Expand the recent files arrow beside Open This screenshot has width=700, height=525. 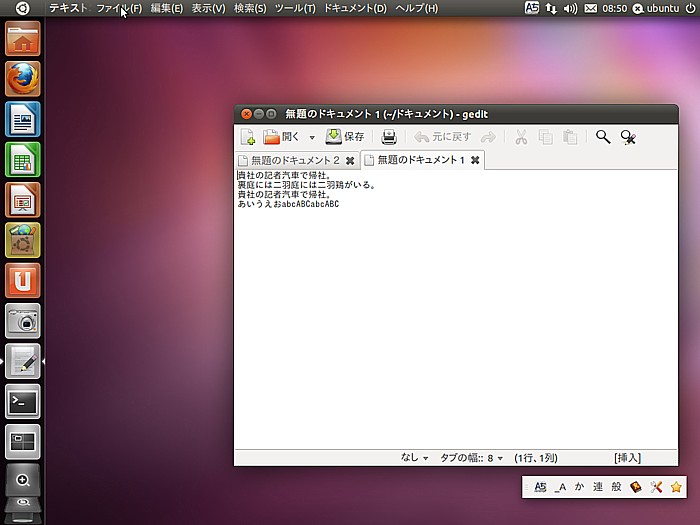[312, 138]
